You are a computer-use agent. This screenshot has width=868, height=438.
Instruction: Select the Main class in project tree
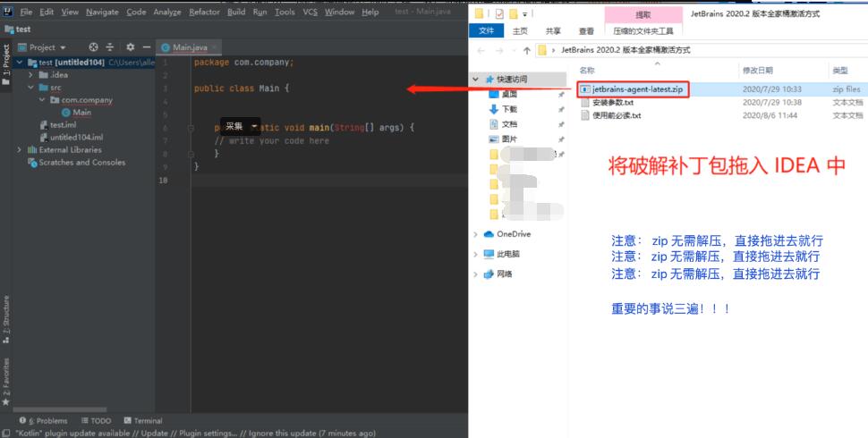(77, 113)
